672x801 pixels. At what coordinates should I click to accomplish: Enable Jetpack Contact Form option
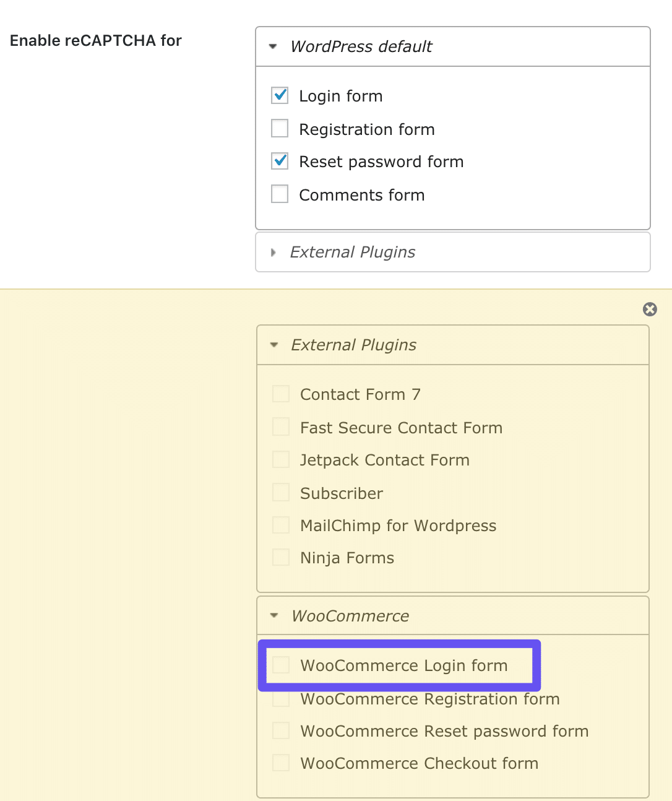click(280, 459)
